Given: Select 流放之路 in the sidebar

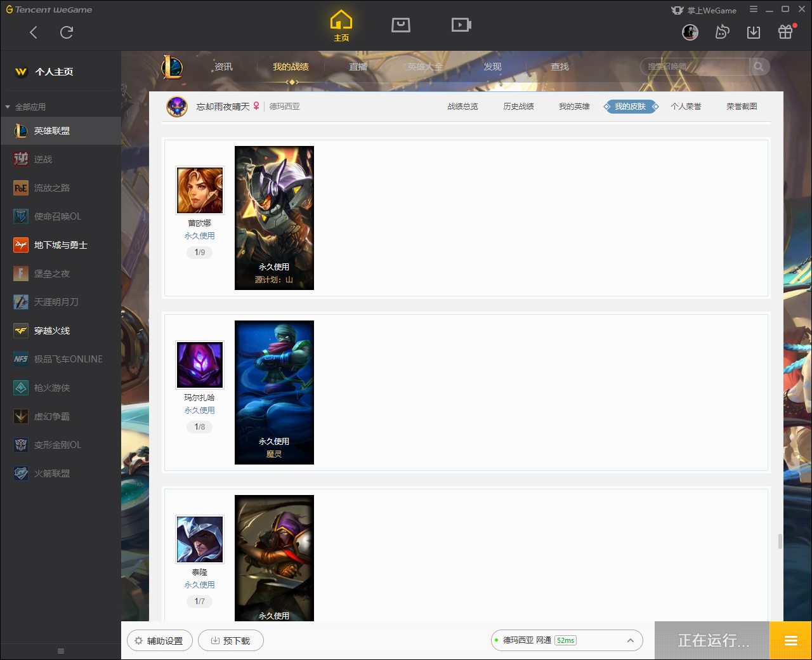Looking at the screenshot, I should [60, 188].
